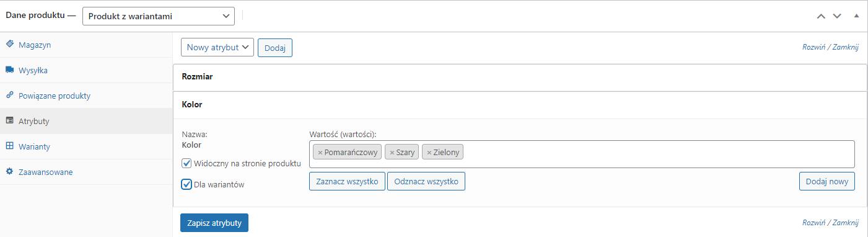This screenshot has width=868, height=237.
Task: Click the Zaawansowane gear icon
Action: point(9,171)
